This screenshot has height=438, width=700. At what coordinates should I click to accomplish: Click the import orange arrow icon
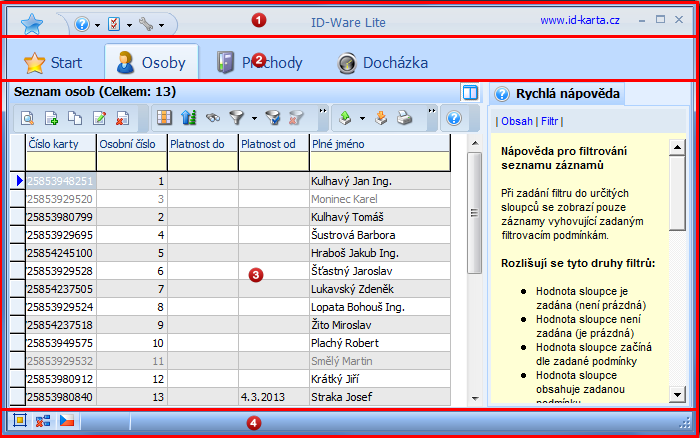point(381,118)
